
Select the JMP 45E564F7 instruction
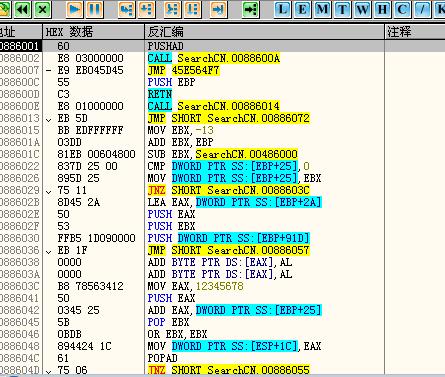tap(184, 70)
